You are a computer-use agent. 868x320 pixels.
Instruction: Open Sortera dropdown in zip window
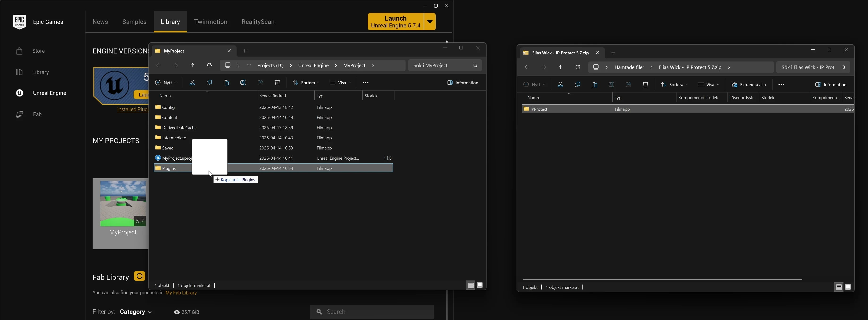(x=674, y=85)
